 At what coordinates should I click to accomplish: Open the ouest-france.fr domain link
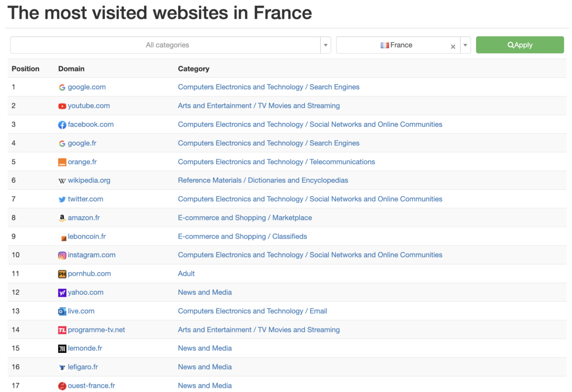[92, 385]
